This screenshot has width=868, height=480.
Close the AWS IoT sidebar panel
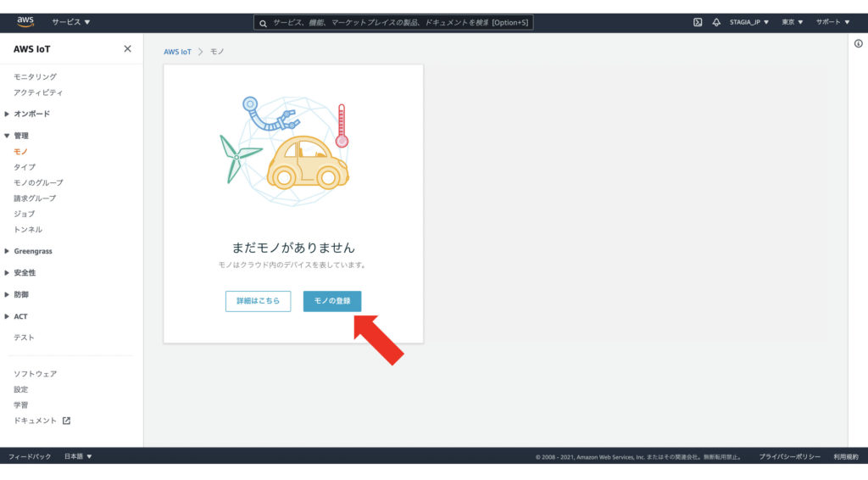127,49
